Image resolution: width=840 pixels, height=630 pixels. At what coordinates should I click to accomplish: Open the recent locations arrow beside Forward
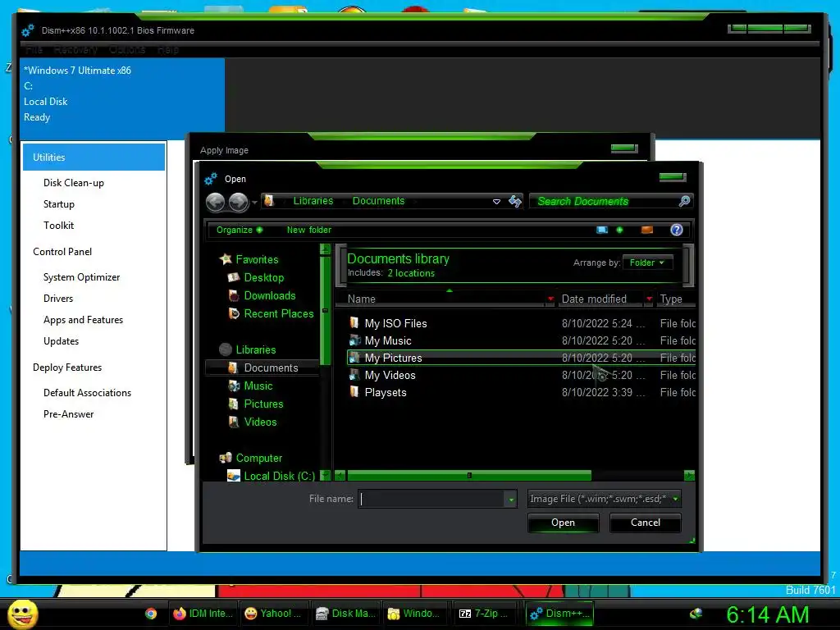coord(254,202)
